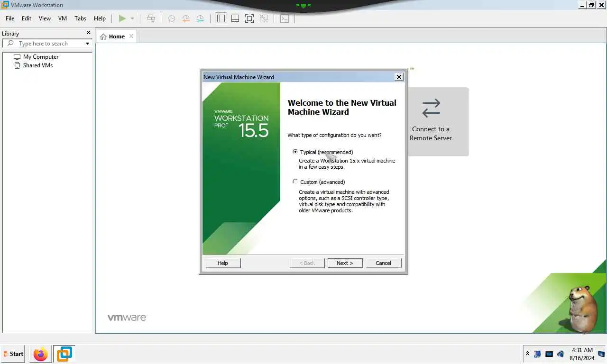
Task: Open the power options dropdown arrow beside play
Action: tap(132, 18)
